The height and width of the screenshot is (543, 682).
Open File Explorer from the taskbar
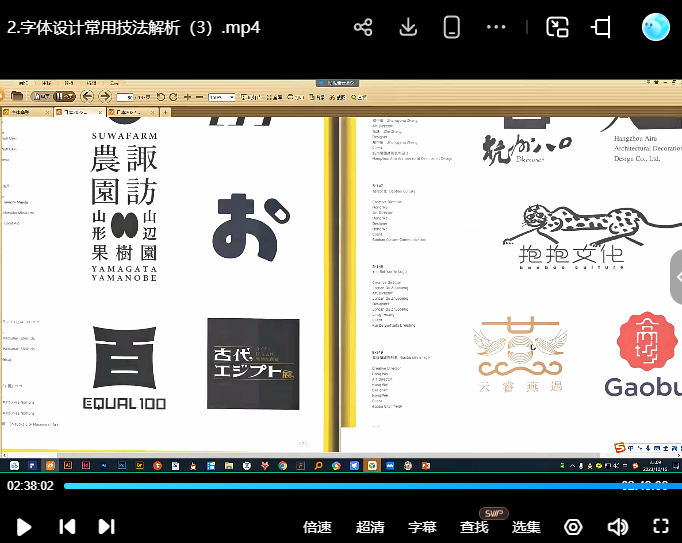pos(229,466)
